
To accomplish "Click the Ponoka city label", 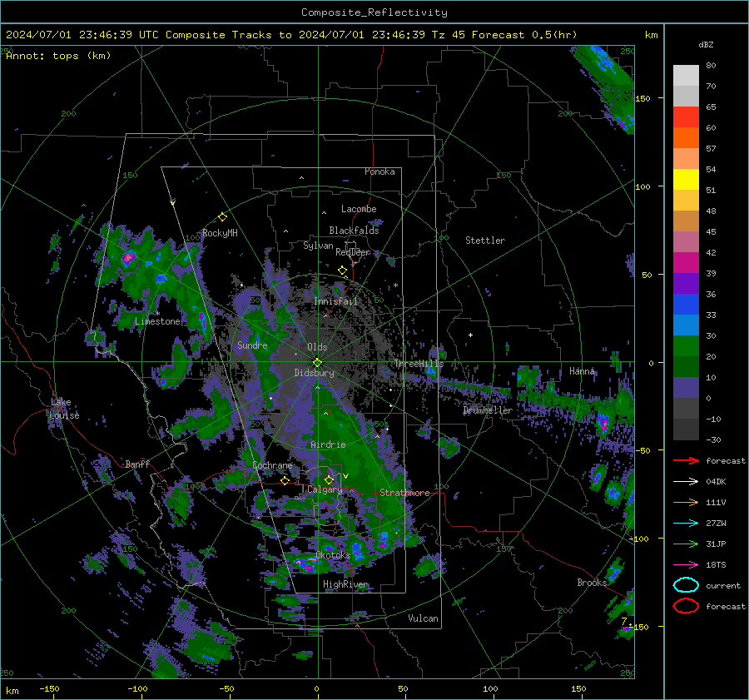I will (379, 171).
